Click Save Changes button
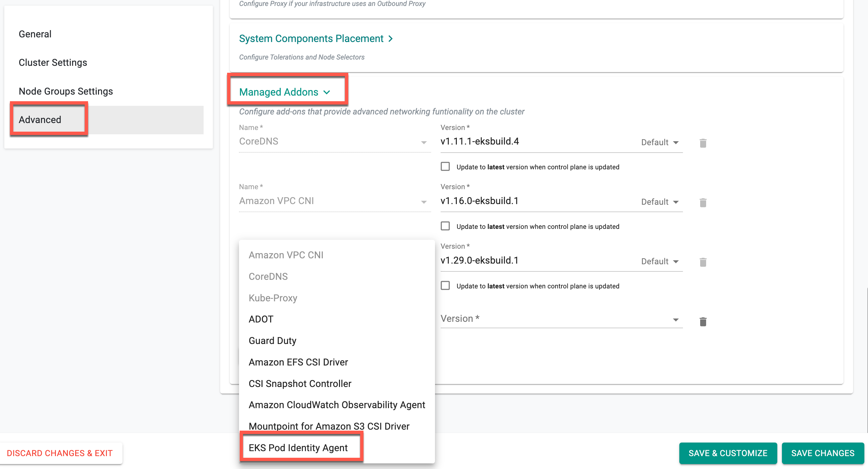The height and width of the screenshot is (469, 868). click(x=823, y=453)
